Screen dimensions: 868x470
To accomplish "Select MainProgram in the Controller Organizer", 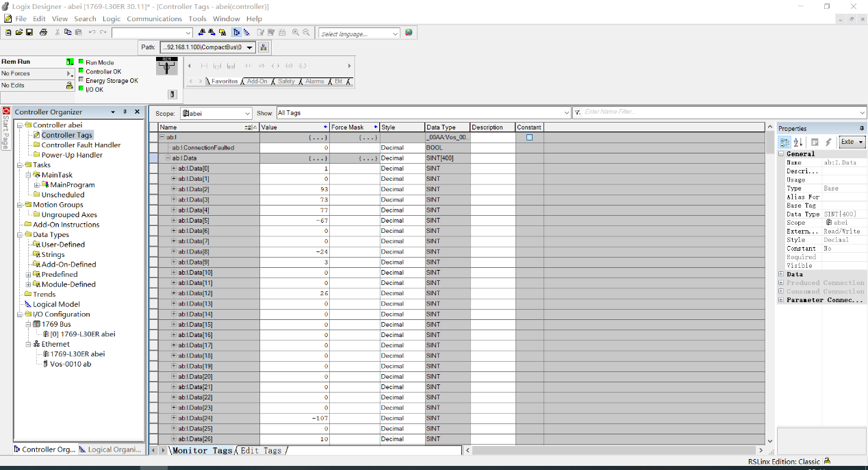I will point(72,185).
